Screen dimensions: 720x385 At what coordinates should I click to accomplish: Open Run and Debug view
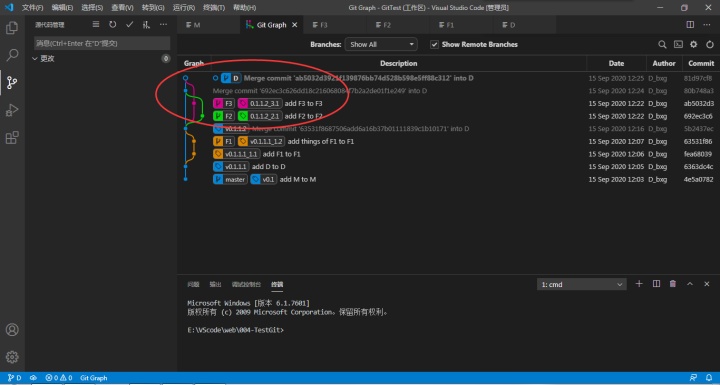tap(12, 110)
